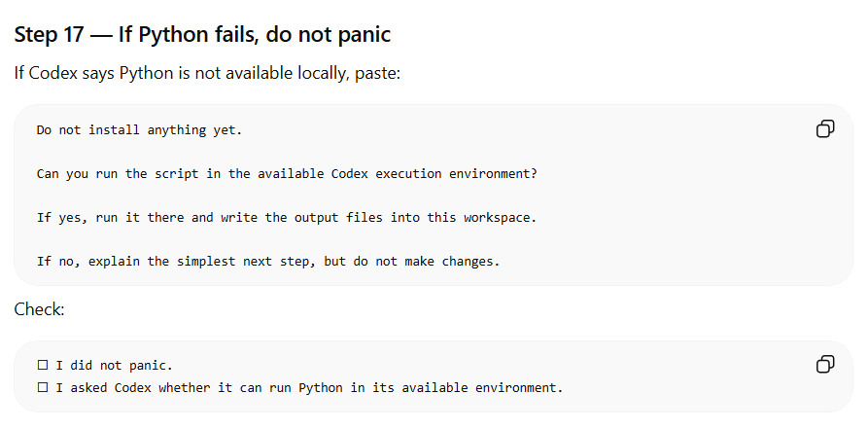Check the 'I asked Codex' checkbox
This screenshot has height=429, width=868.
pos(43,387)
